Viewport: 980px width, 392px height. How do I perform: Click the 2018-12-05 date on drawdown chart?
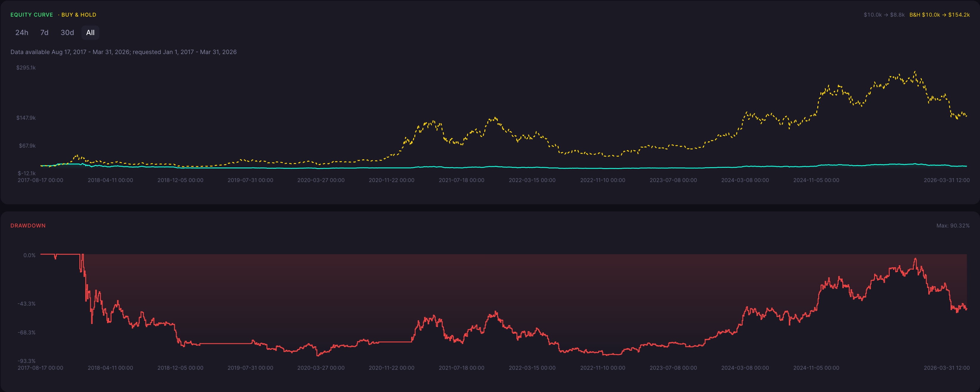180,368
